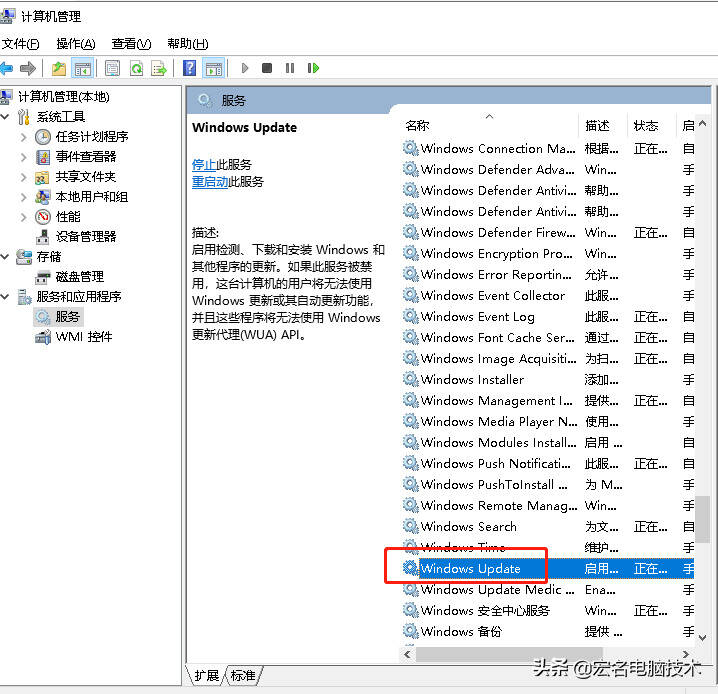Select the Windows Image Acquisition service row

[548, 359]
